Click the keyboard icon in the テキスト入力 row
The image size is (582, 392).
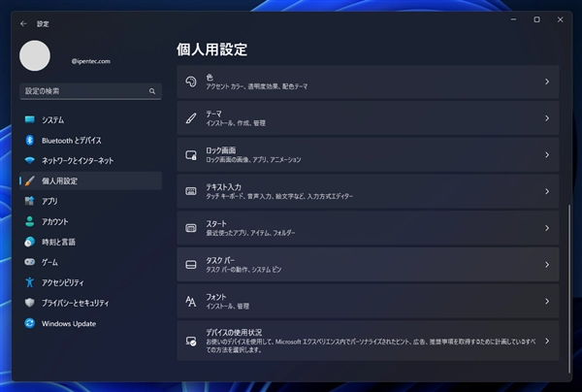(x=191, y=191)
